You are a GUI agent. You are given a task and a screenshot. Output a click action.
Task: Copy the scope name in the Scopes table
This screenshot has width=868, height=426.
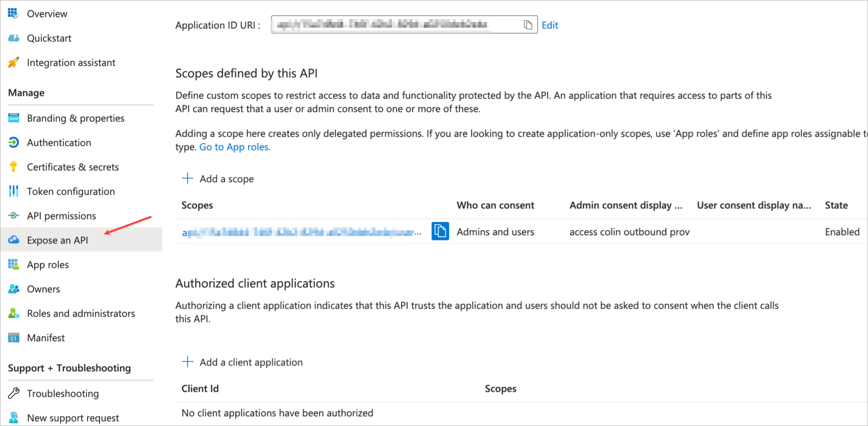[x=439, y=231]
